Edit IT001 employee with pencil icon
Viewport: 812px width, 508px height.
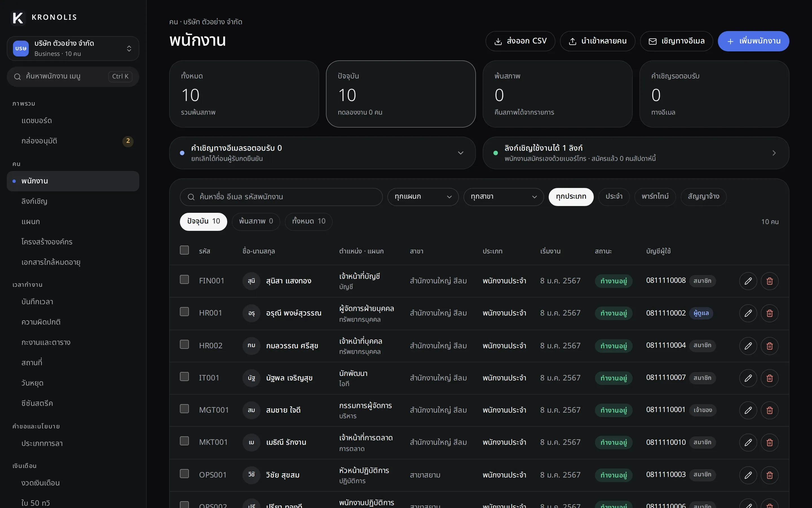point(748,378)
